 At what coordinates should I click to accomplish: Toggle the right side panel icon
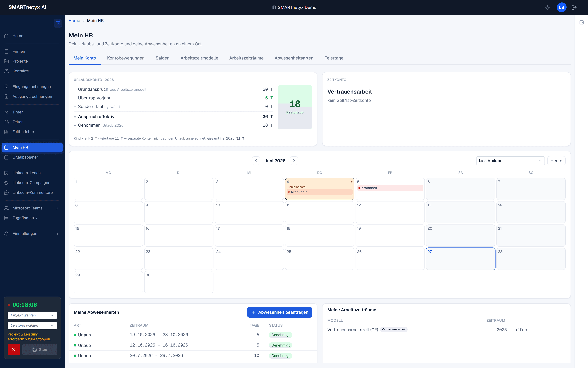pyautogui.click(x=581, y=22)
